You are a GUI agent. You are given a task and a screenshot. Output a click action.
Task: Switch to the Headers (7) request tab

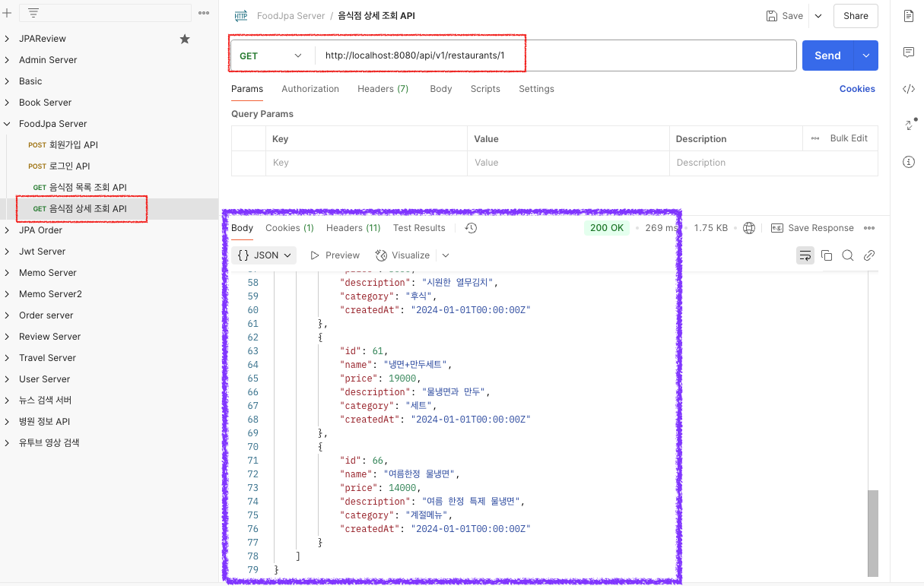click(383, 89)
